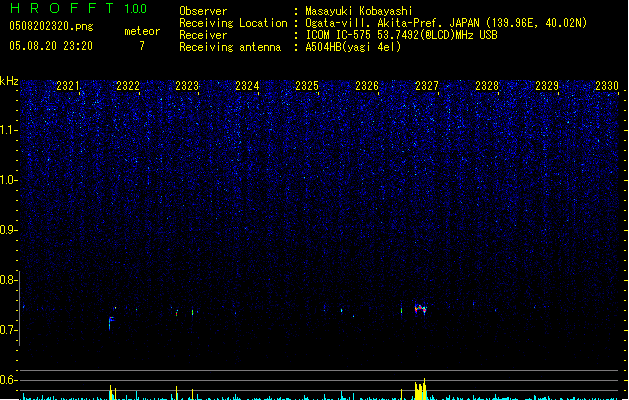Click the tall yellow intensity peak below 2327
The image size is (629, 400).
coord(420,389)
